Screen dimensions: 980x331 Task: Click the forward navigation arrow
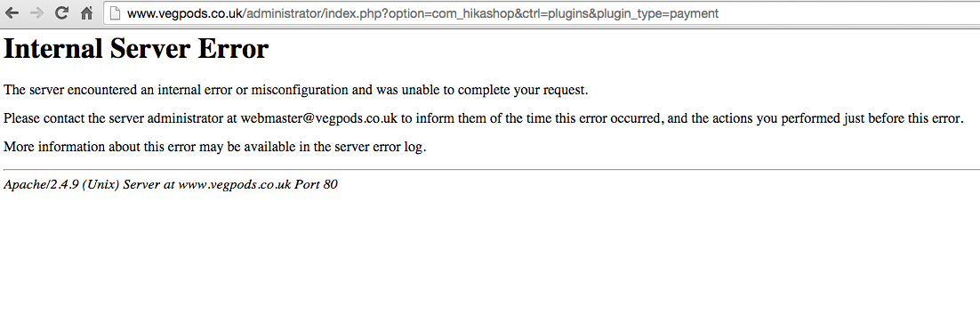click(36, 12)
